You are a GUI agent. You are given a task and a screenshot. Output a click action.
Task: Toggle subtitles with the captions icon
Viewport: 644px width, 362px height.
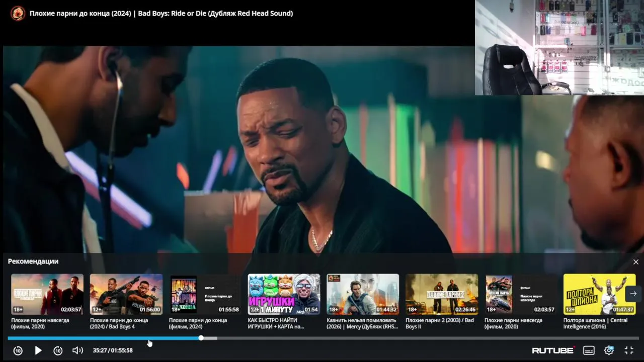589,350
